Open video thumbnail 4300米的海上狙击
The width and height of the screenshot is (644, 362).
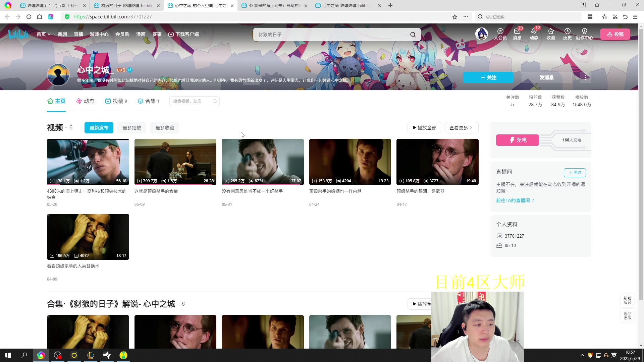pyautogui.click(x=88, y=162)
